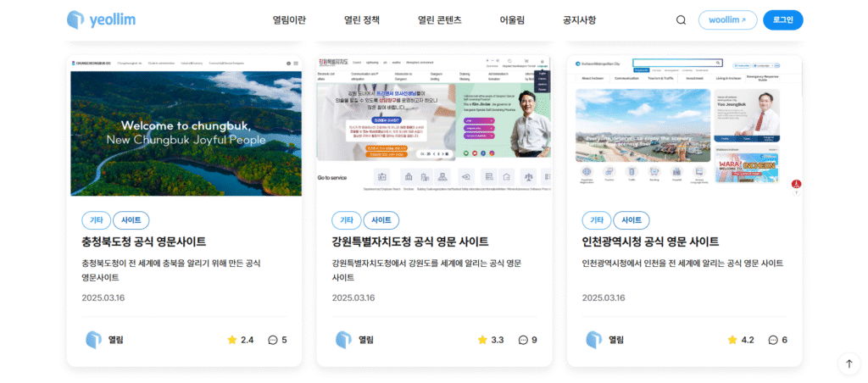The height and width of the screenshot is (383, 868).
Task: Select 기타 tag on Chungbuk card
Action: pos(96,220)
